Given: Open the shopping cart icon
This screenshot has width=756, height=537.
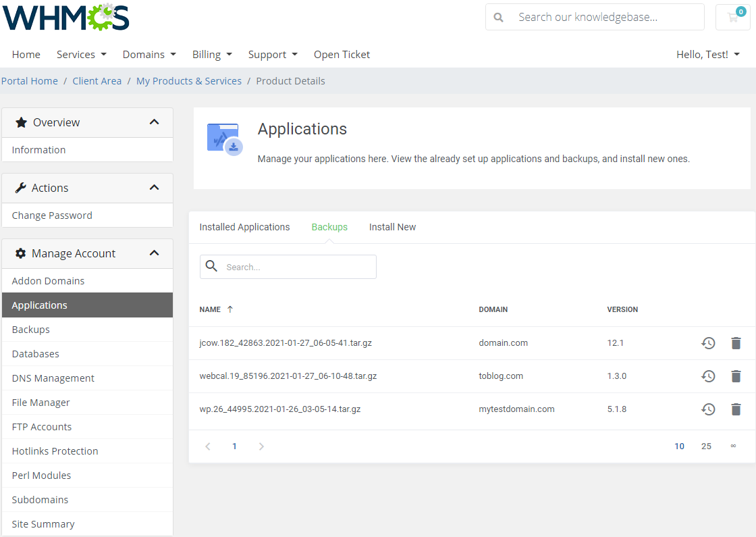Looking at the screenshot, I should (x=733, y=18).
